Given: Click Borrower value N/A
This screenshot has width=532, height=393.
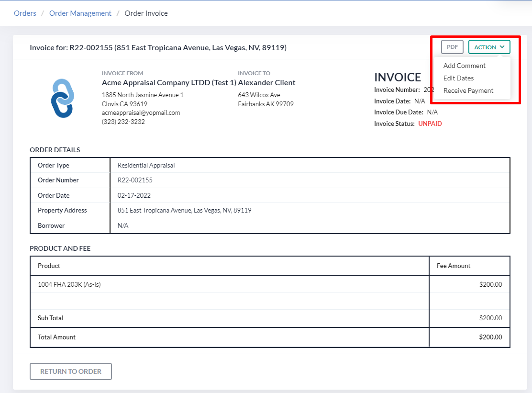Looking at the screenshot, I should (x=123, y=225).
